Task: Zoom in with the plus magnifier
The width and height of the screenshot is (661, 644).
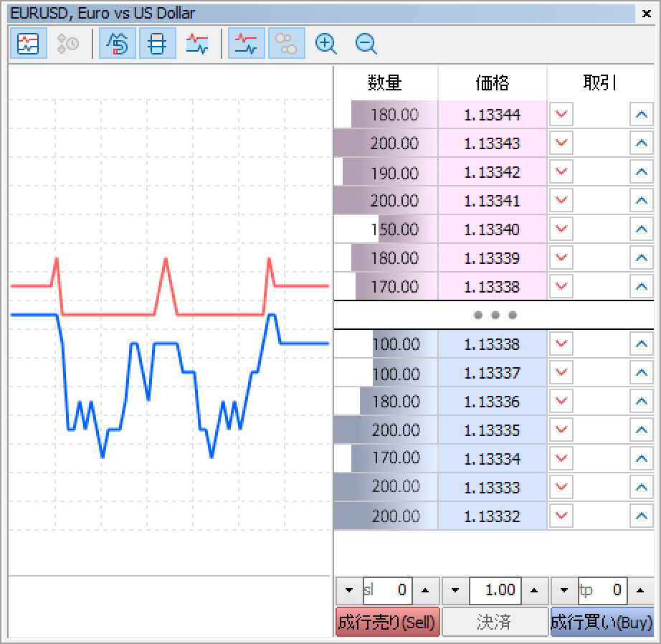Action: [326, 44]
